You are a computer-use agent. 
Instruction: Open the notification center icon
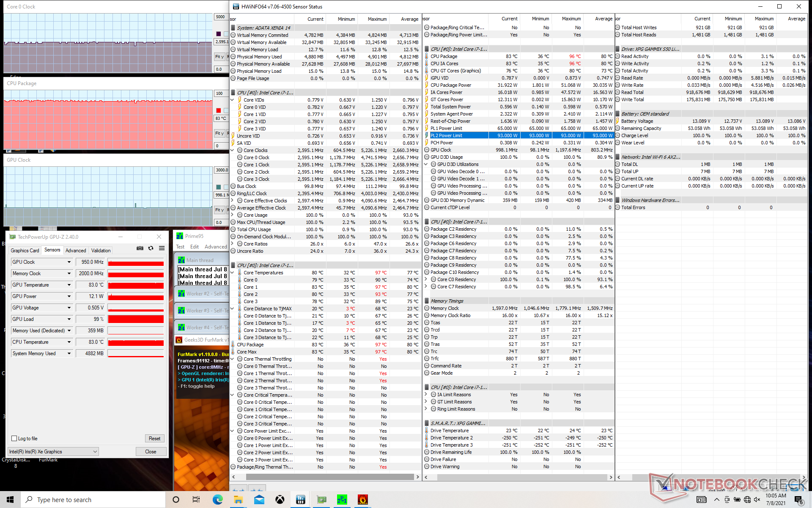798,500
